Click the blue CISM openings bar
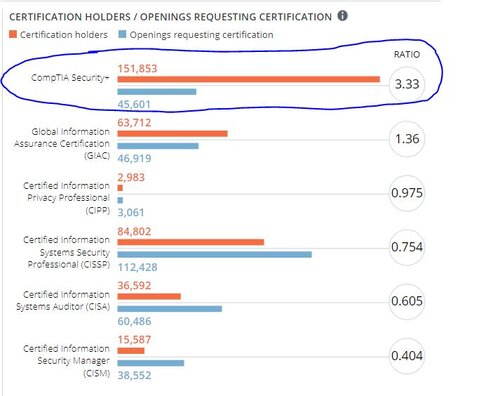Image resolution: width=500 pixels, height=396 pixels. (x=151, y=363)
